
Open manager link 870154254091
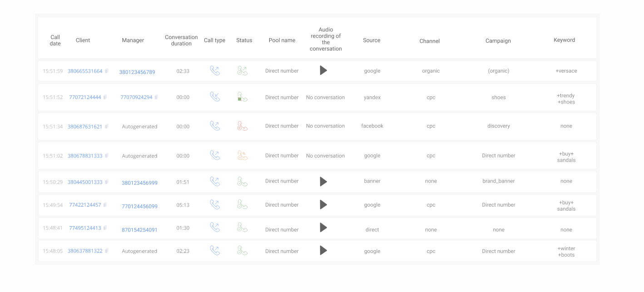(x=139, y=230)
